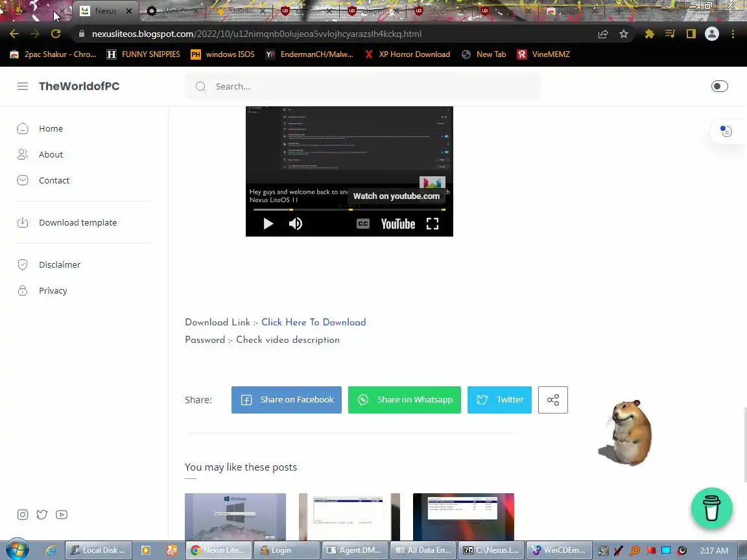Switch to the Nexus browser tab
The image size is (747, 560).
(106, 10)
